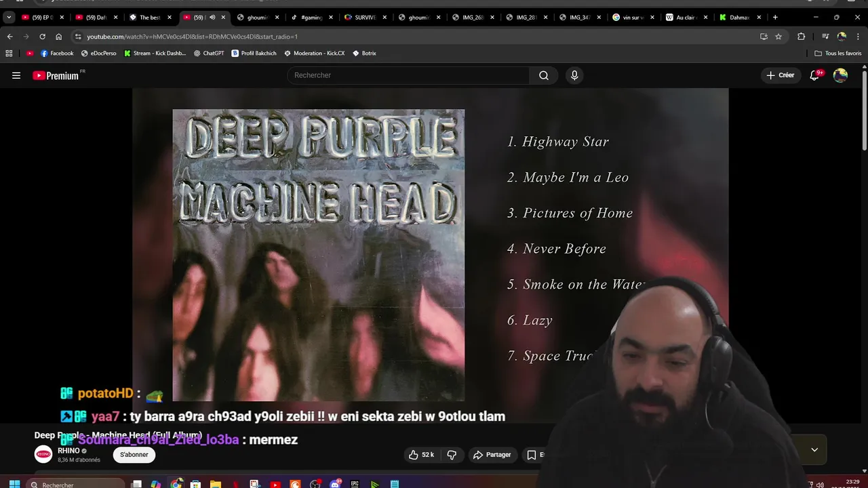Open Epic Games launcher from taskbar
Screen dimensions: 868x488
click(355, 484)
